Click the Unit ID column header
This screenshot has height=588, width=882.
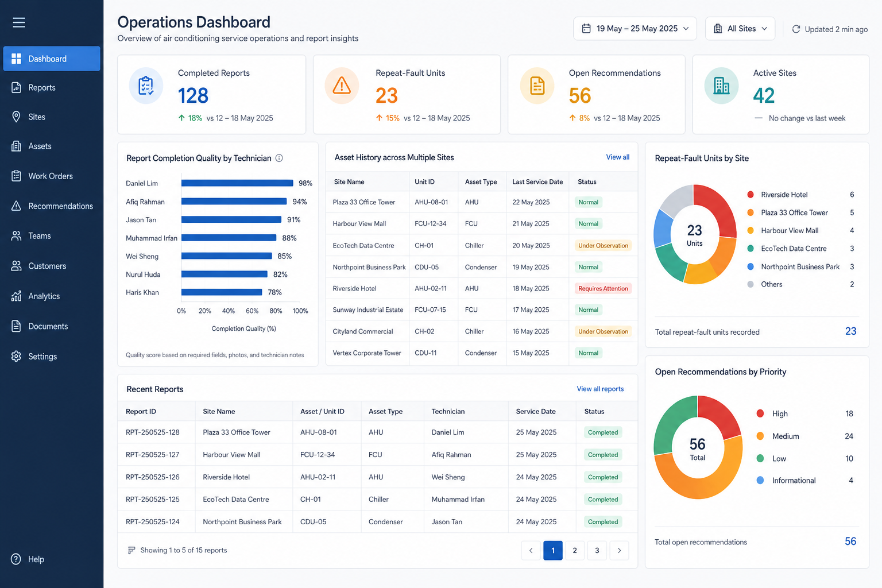pyautogui.click(x=424, y=181)
